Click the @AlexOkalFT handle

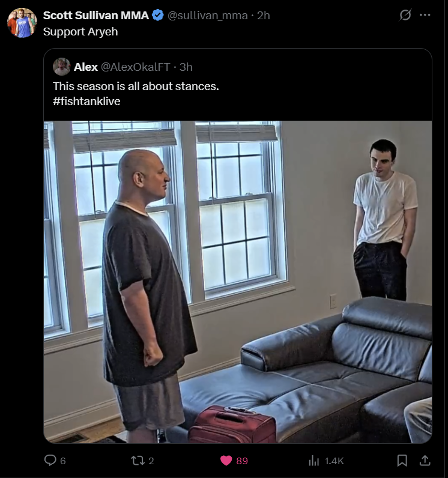(x=135, y=67)
